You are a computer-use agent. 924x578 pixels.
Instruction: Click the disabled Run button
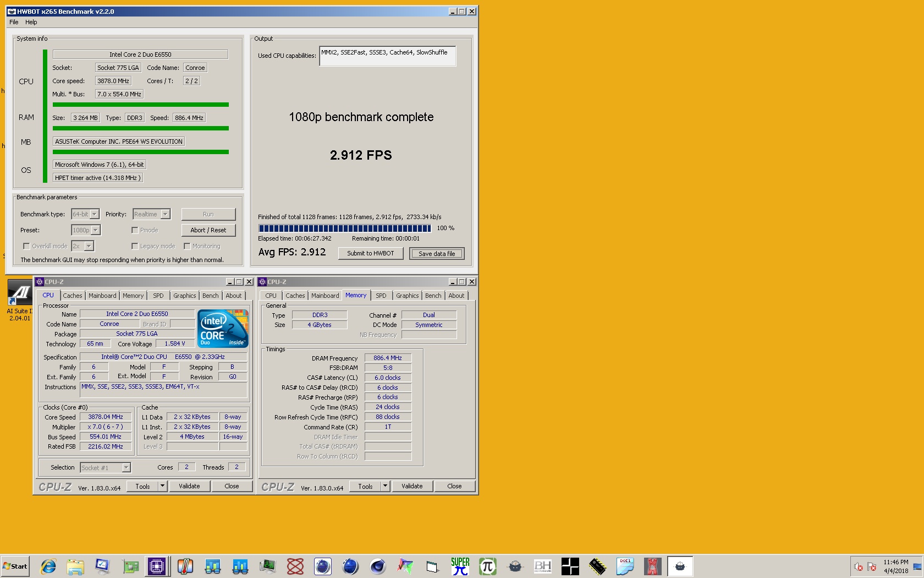pos(208,214)
